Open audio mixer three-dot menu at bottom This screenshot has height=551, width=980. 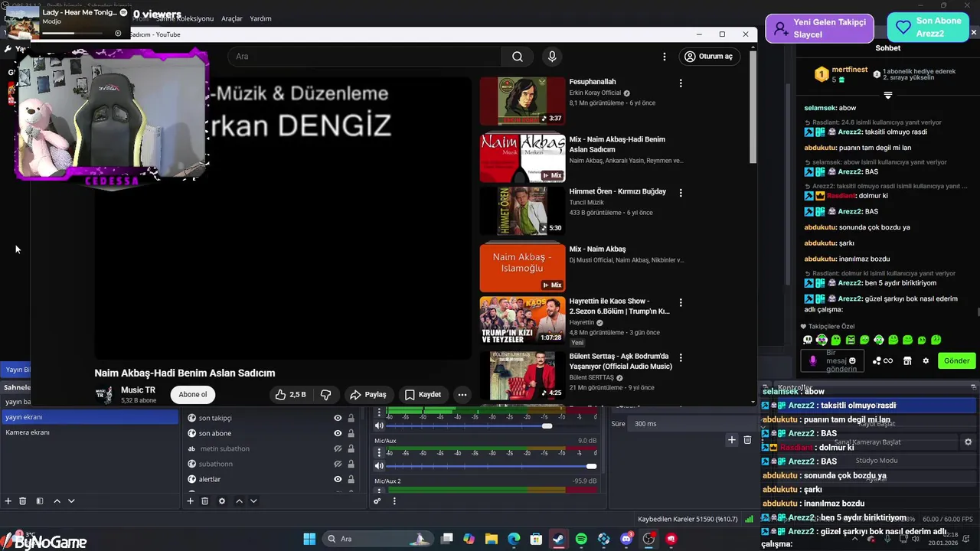[x=394, y=501]
